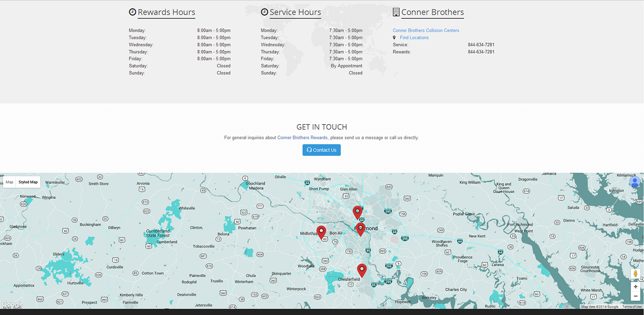Click the Appomattox label on the map
This screenshot has width=644, height=315.
pyautogui.click(x=24, y=285)
